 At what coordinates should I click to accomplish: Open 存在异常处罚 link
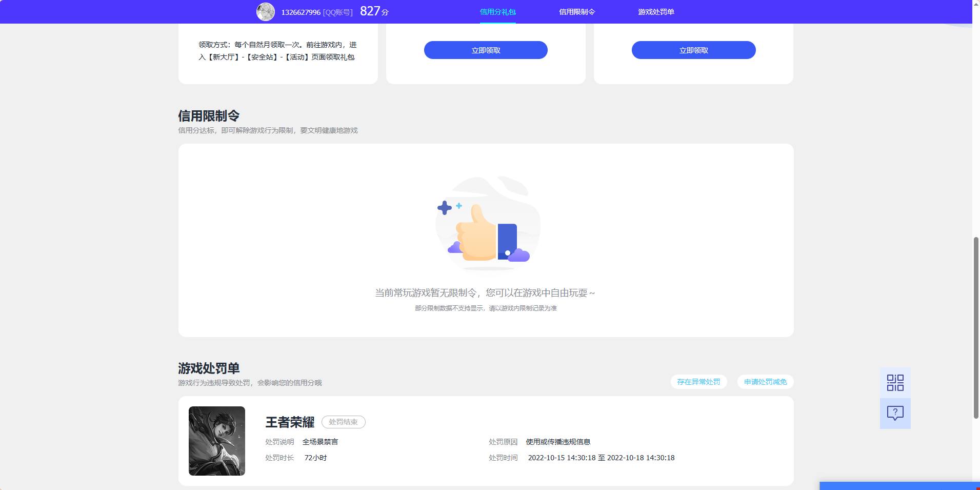click(x=698, y=382)
